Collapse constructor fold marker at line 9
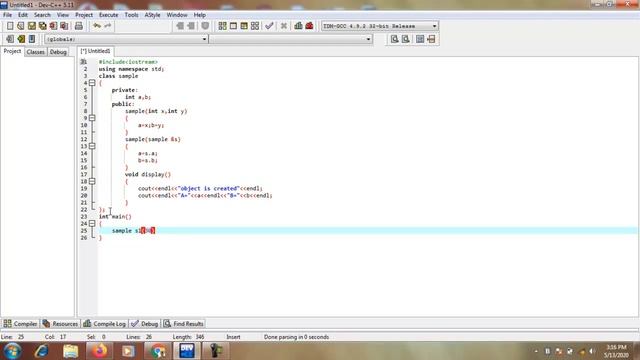Image resolution: width=640 pixels, height=360 pixels. 92,118
